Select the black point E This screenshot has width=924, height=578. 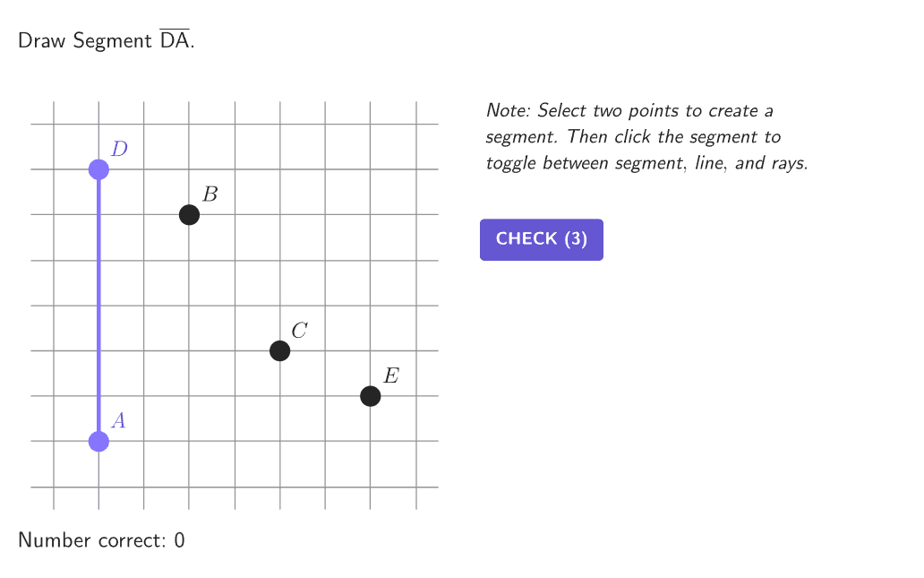click(x=370, y=396)
